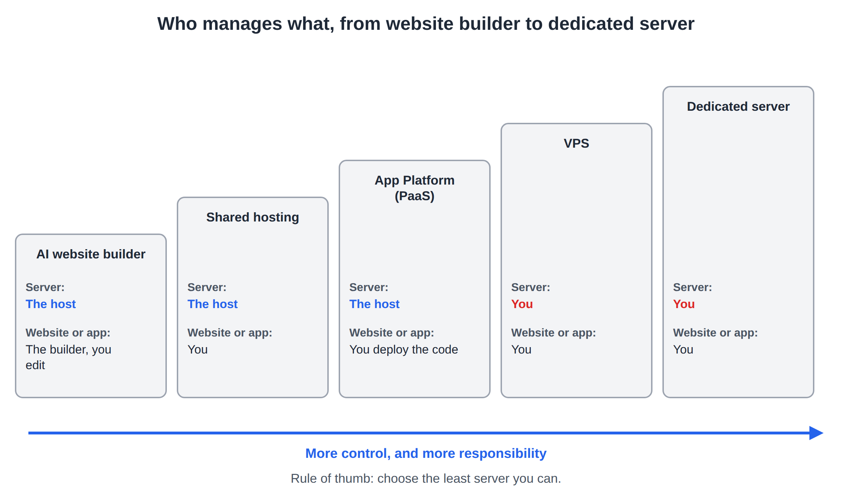Click the 'VPS' card heading

tap(577, 143)
